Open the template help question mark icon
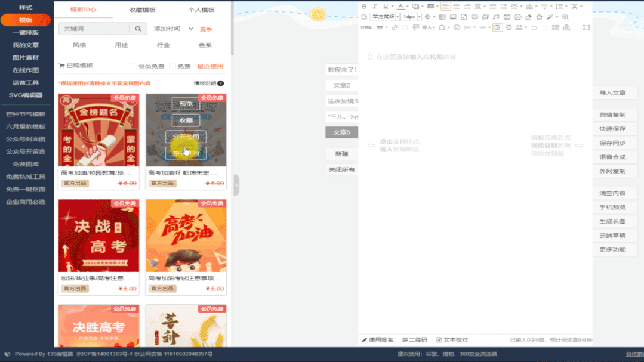This screenshot has width=644, height=362. [221, 83]
